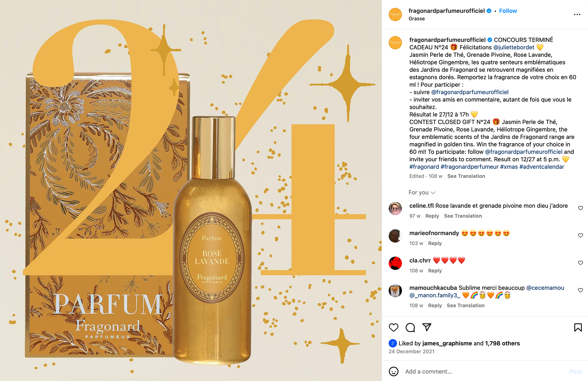Follow fragonardparfumeurofficiel
Screen dimensions: 588x381
point(508,11)
